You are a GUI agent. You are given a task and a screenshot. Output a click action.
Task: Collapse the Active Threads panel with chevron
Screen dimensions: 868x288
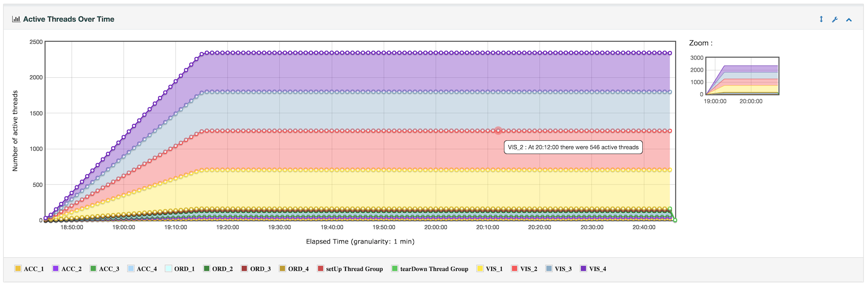point(849,20)
